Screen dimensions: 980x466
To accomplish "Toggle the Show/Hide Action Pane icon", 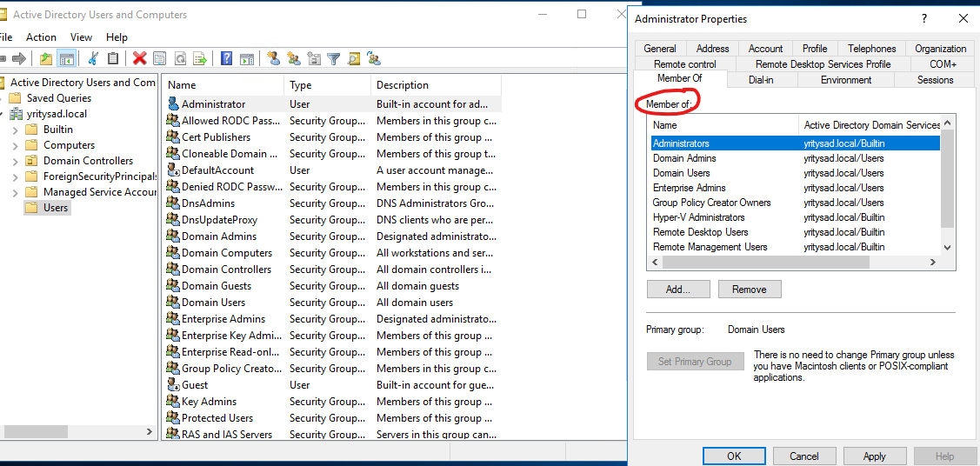I will pos(247,59).
